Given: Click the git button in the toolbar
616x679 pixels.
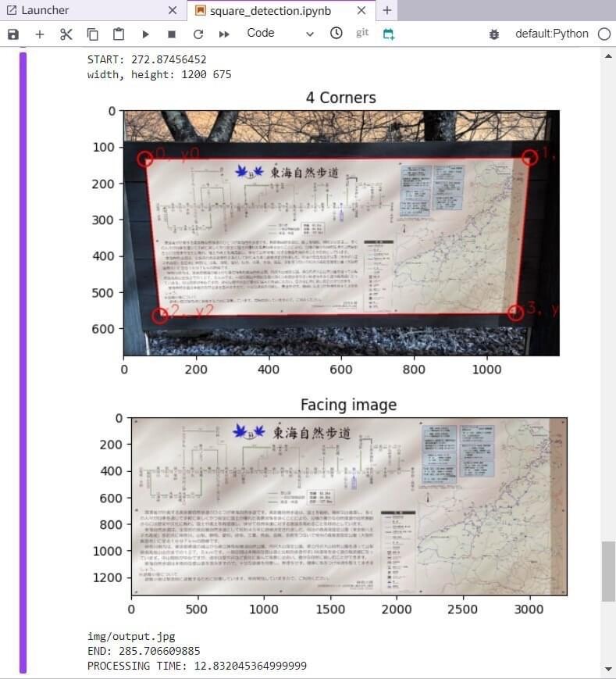Looking at the screenshot, I should [362, 33].
